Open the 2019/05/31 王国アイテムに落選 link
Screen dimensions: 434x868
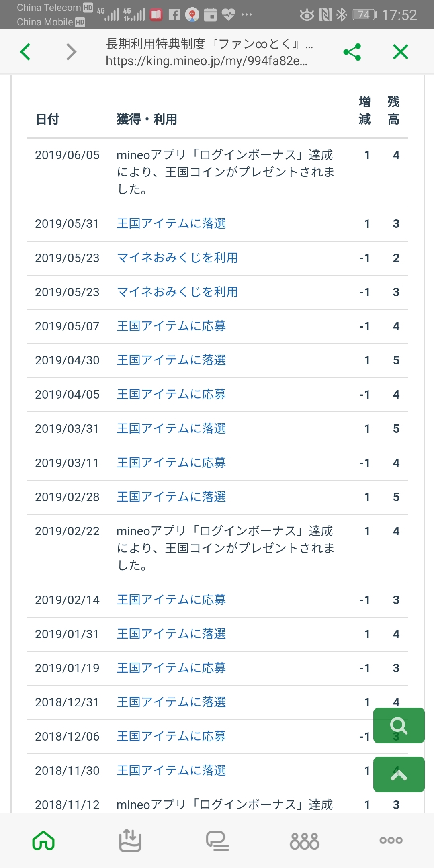(171, 223)
